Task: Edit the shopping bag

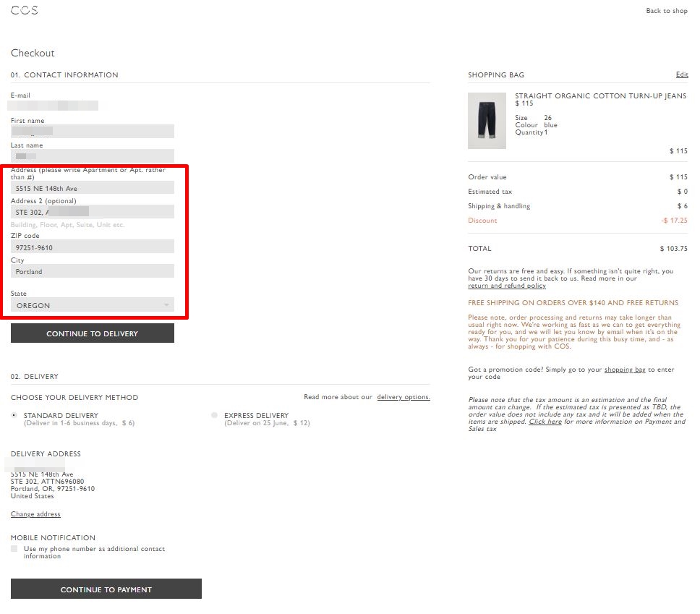Action: [x=682, y=74]
